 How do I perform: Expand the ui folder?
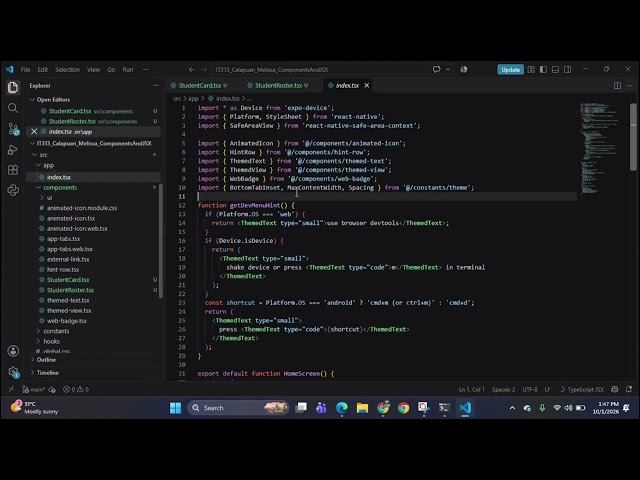click(x=49, y=198)
